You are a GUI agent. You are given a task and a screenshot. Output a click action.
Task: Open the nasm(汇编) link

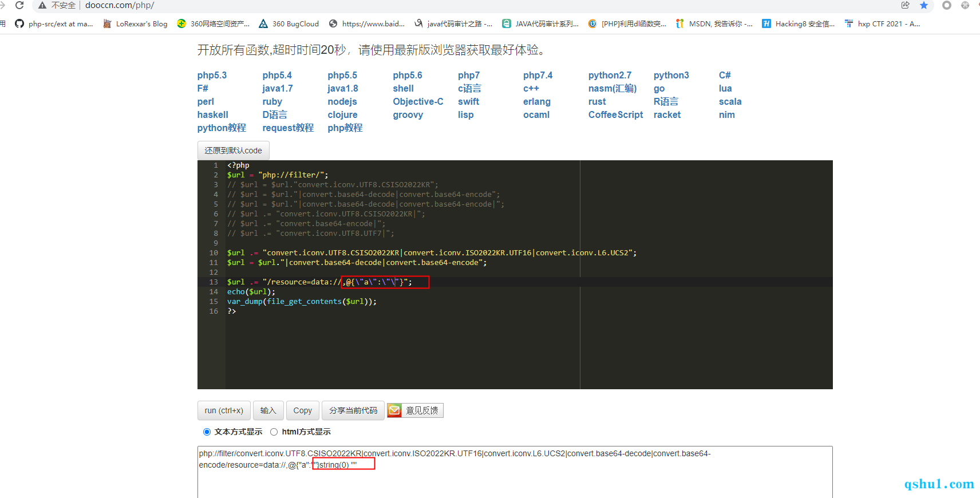[x=612, y=88]
